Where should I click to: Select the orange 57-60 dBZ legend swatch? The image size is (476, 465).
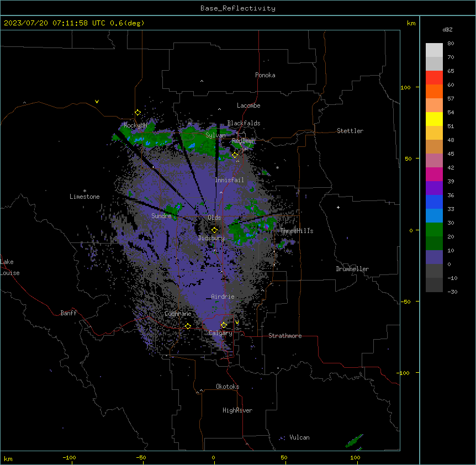click(x=434, y=91)
